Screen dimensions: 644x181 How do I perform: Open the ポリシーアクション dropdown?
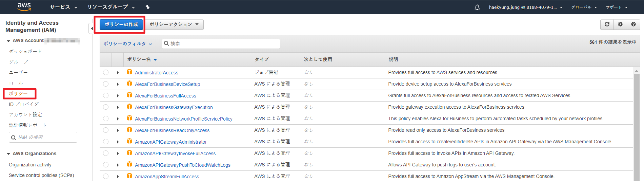(x=174, y=24)
